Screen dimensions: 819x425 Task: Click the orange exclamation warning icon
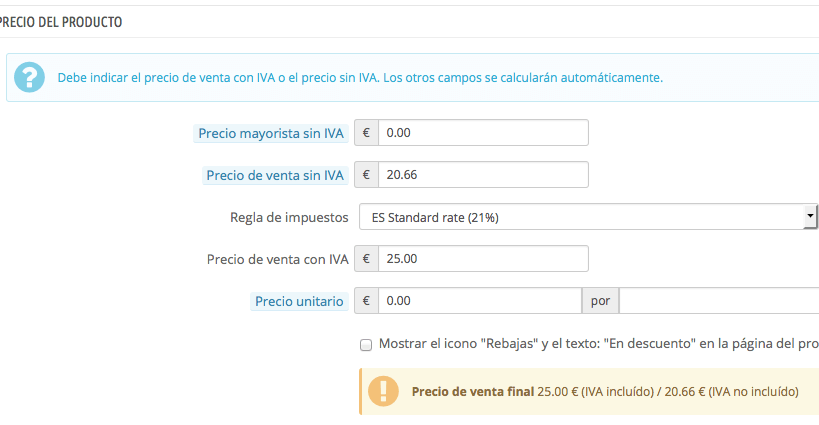(x=383, y=391)
